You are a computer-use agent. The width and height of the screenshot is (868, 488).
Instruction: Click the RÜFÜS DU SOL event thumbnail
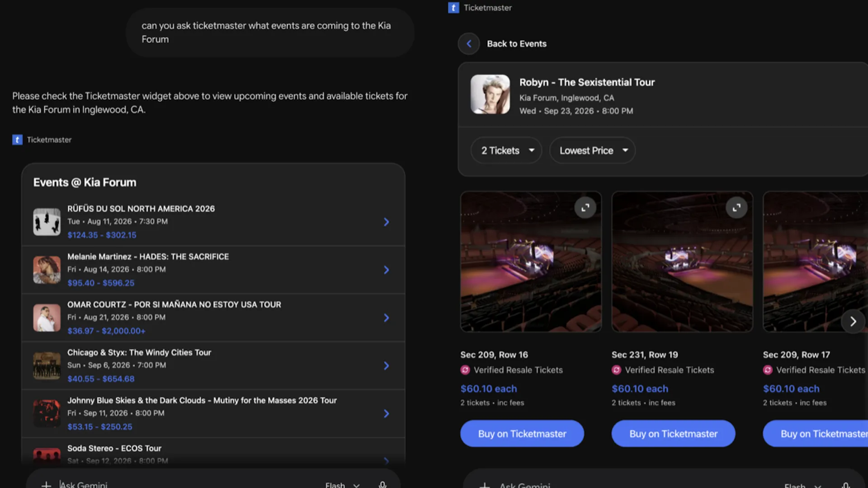click(x=47, y=222)
